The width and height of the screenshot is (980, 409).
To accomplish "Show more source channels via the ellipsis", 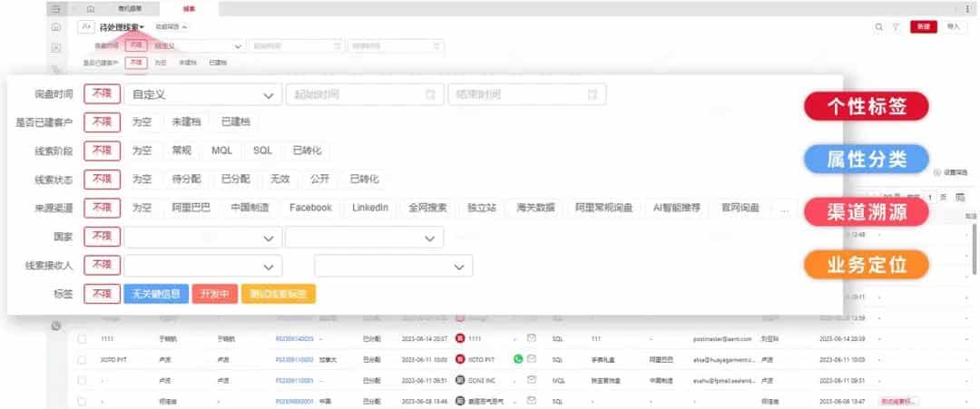I will [x=785, y=209].
